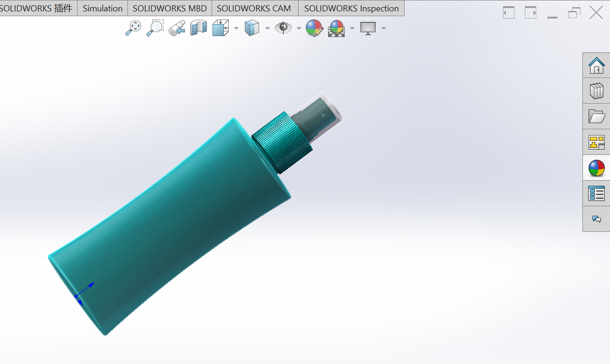Minimize the document window
Screen dimensions: 610x364
(552, 17)
